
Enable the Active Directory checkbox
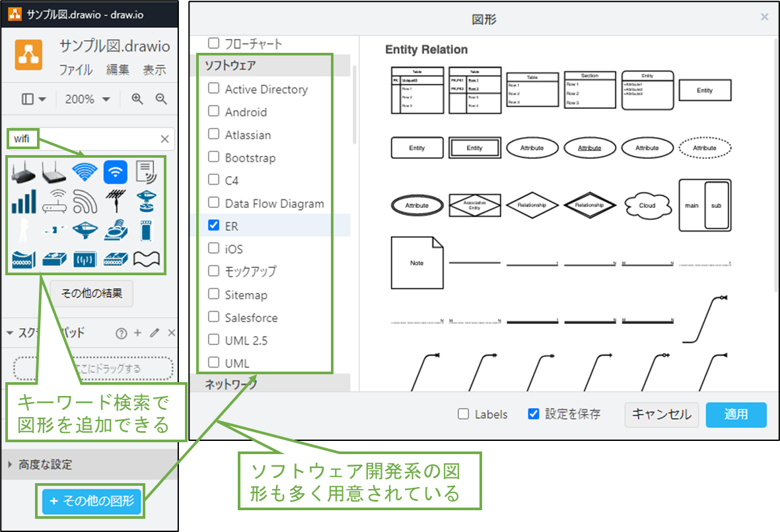tap(213, 88)
